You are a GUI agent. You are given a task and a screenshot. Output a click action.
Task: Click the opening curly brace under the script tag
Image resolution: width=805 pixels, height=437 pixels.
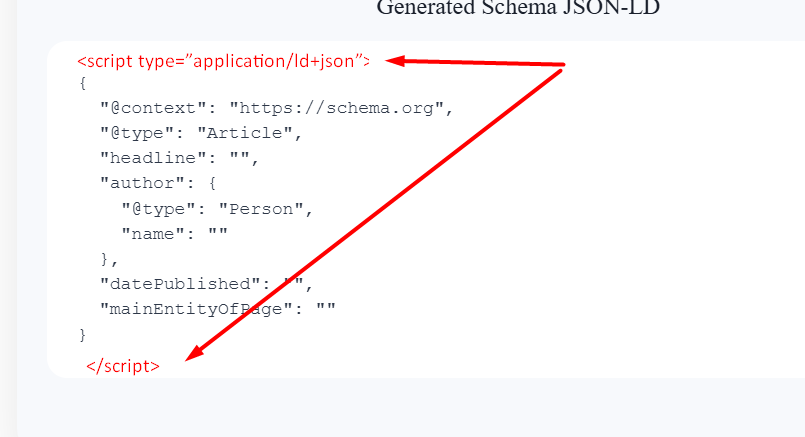[x=83, y=83]
